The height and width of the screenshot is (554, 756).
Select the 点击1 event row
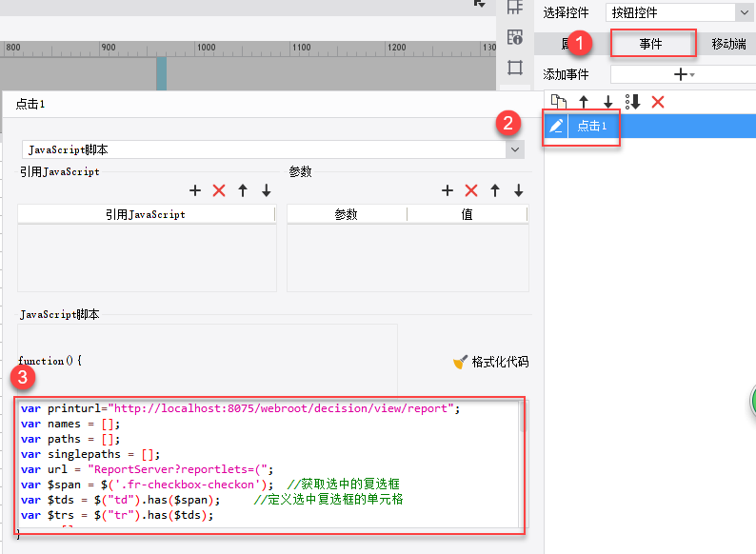(x=650, y=126)
